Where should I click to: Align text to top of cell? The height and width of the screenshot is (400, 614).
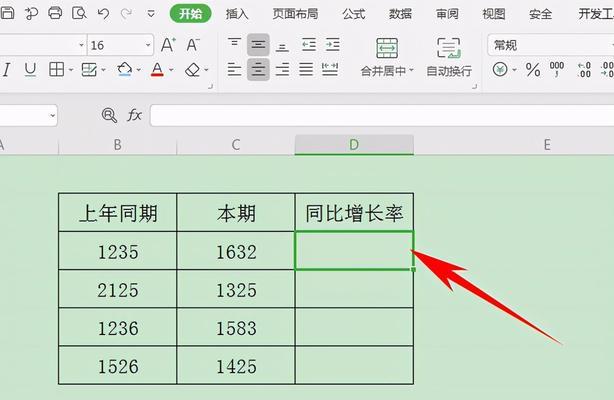tap(234, 43)
